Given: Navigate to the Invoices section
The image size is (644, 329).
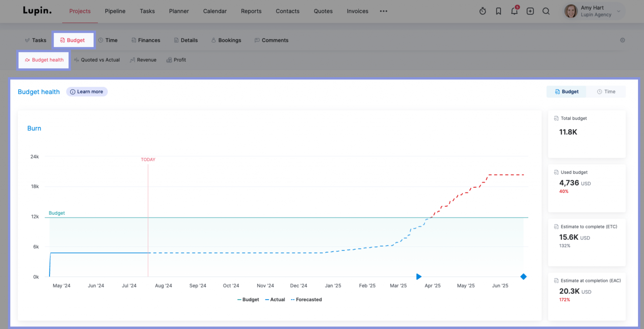Looking at the screenshot, I should point(357,11).
